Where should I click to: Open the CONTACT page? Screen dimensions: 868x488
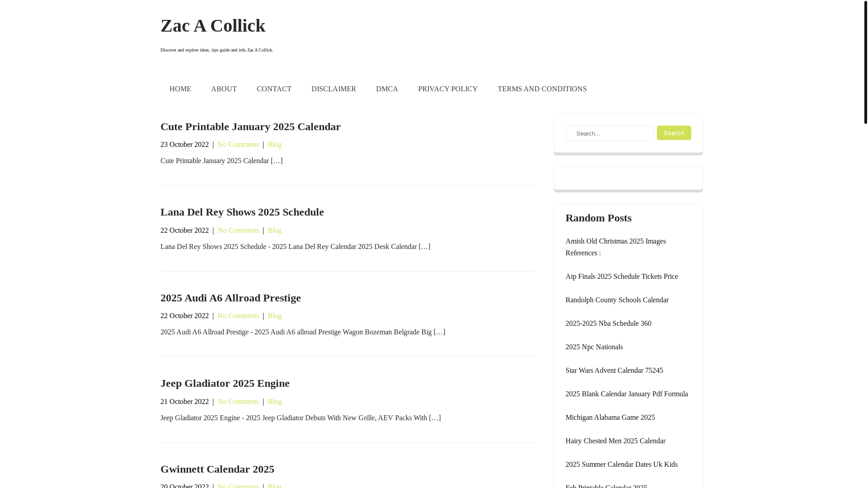(x=274, y=89)
